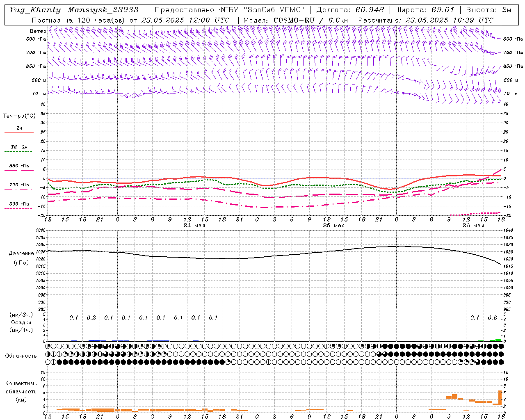This screenshot has width=525, height=420.
Task: Click the Осадки precipitation label
Action: tap(21, 322)
